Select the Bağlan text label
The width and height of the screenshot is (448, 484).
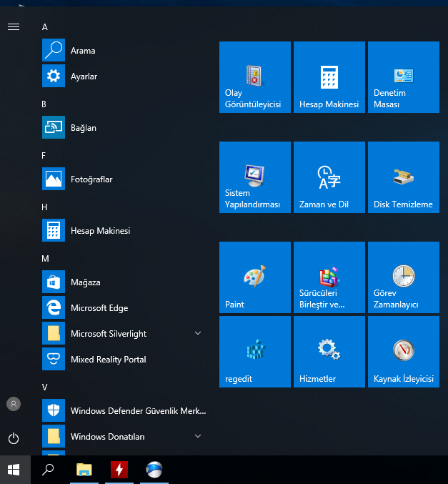pos(84,128)
